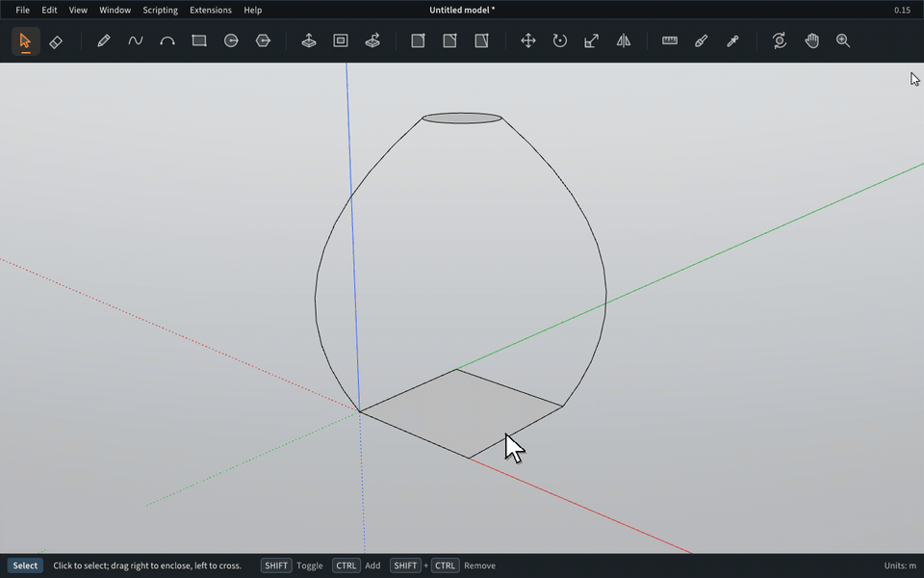924x578 pixels.
Task: Select the small ellipse face at top
Action: point(462,118)
